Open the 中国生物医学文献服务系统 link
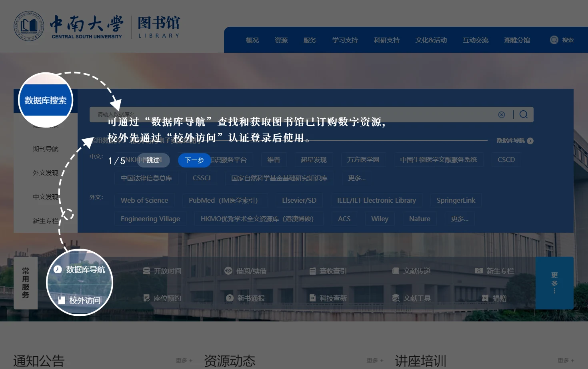Screen dimensions: 588x369 tap(438, 160)
